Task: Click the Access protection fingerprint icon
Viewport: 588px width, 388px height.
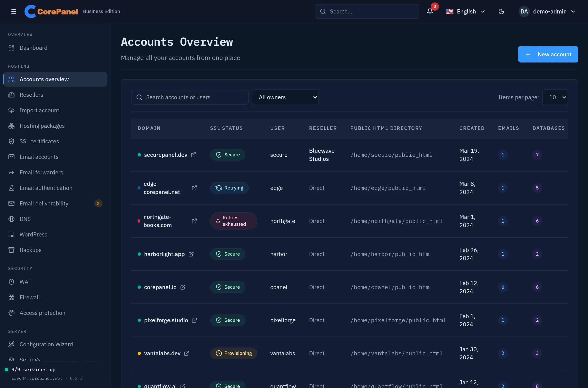Action: pyautogui.click(x=11, y=313)
